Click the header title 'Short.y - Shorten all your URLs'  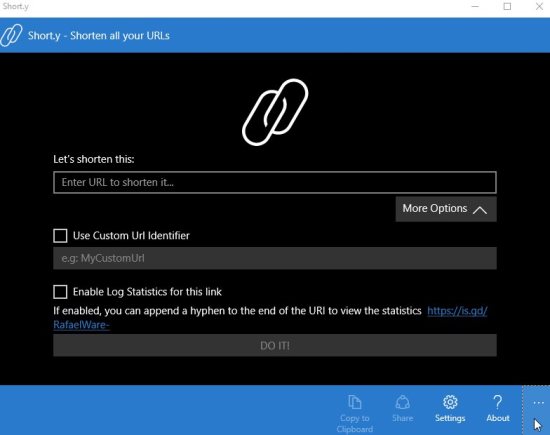(99, 36)
